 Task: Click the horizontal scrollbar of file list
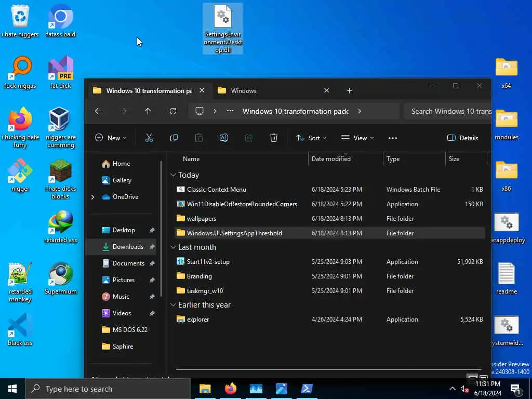(x=328, y=369)
